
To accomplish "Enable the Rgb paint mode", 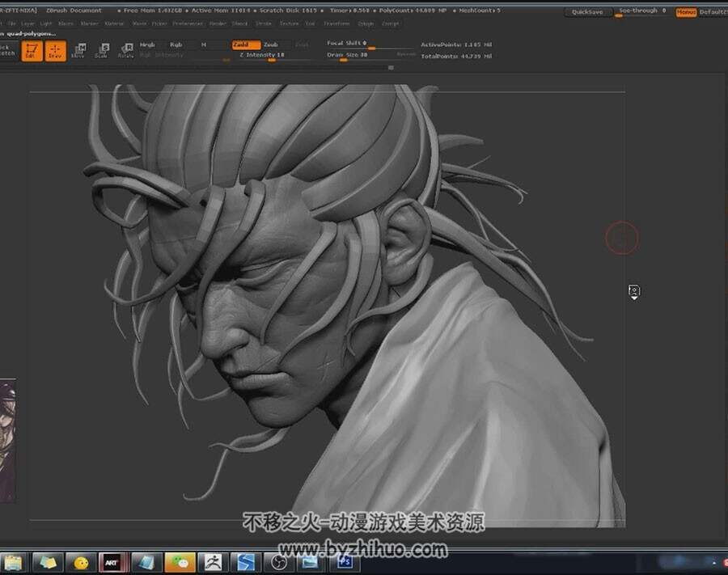I will (x=176, y=45).
